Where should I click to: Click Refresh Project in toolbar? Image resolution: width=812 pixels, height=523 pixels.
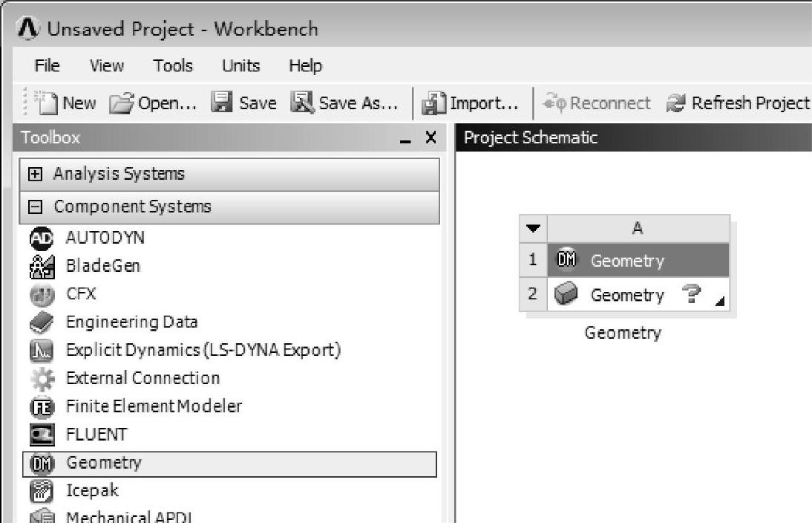coord(738,103)
